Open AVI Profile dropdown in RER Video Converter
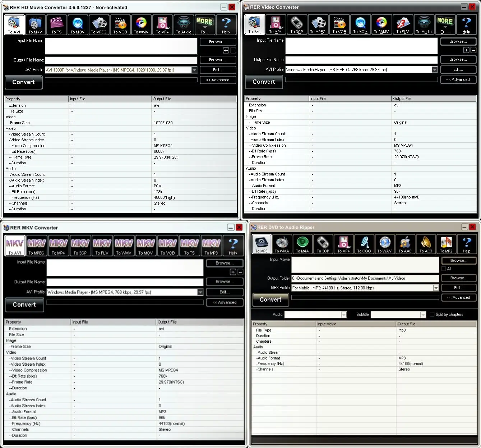This screenshot has height=448, width=481. (x=434, y=70)
